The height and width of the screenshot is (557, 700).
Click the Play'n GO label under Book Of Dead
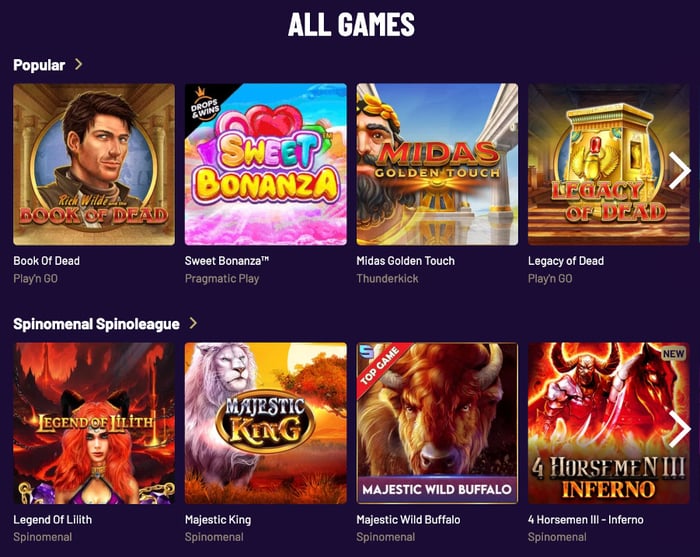pos(35,278)
